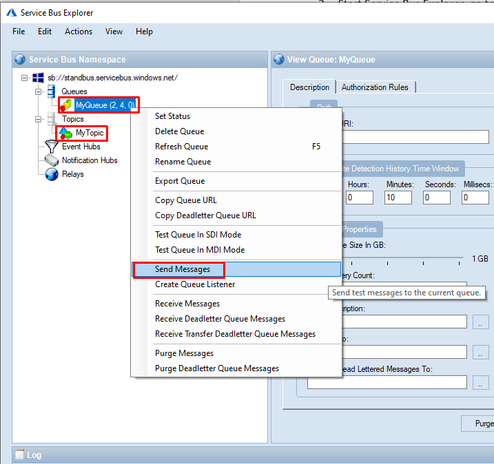Select Delete Queue in context menu
Screen dimensions: 494x464
[237, 131]
